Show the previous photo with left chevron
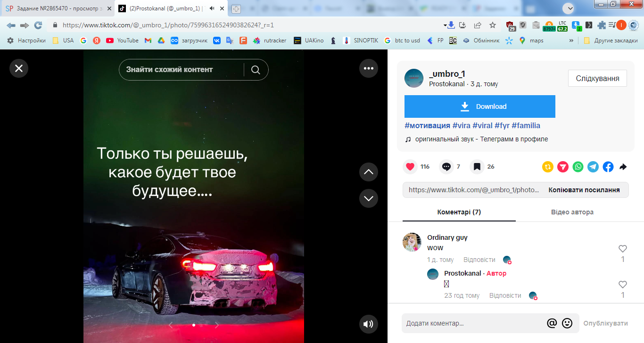644x343 pixels. click(171, 325)
